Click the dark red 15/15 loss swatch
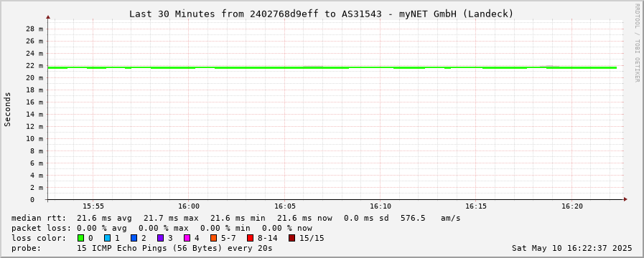Screen dimensions: 644x258 (x=291, y=238)
